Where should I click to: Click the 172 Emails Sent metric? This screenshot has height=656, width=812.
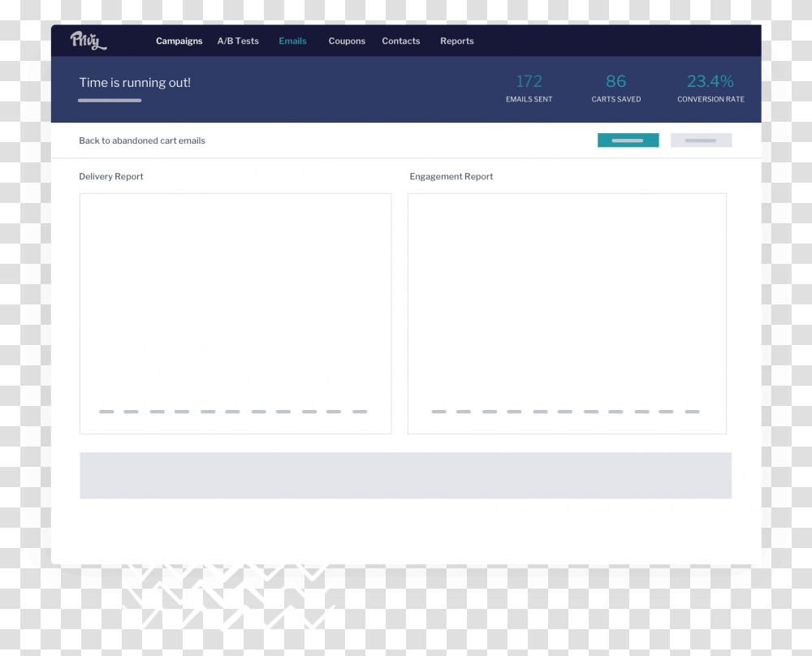(529, 87)
